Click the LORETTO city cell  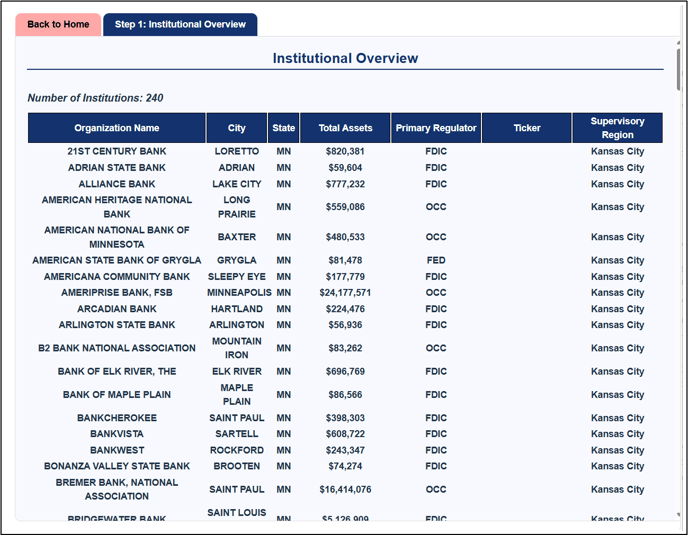click(236, 151)
